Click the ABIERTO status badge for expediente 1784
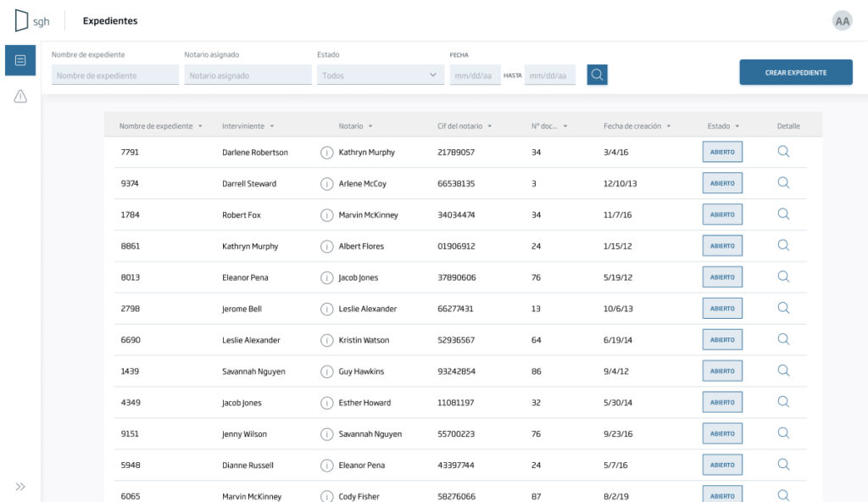 [721, 214]
